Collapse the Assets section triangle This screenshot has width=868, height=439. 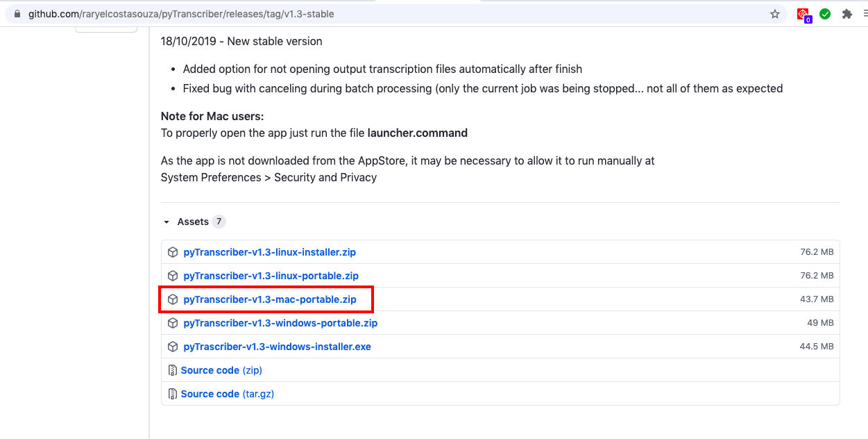tap(167, 222)
